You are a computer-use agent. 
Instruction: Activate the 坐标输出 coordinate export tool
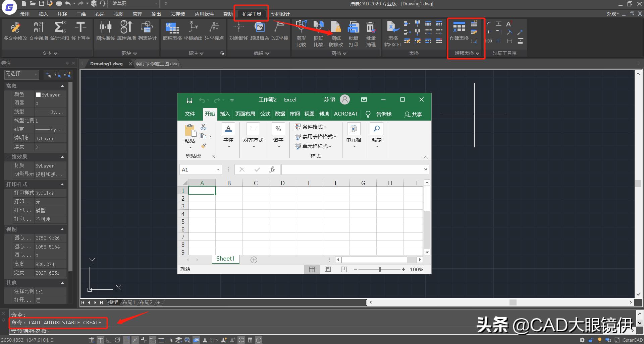[x=193, y=32]
